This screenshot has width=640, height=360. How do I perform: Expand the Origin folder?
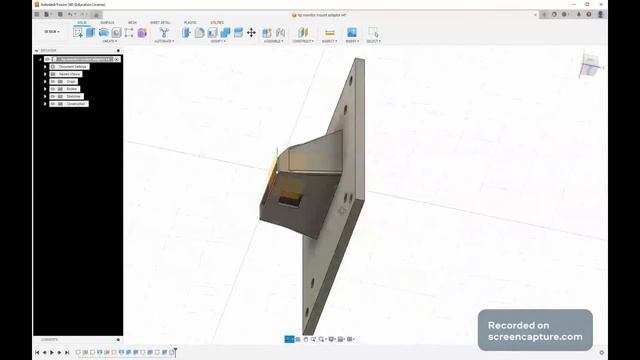[45, 82]
